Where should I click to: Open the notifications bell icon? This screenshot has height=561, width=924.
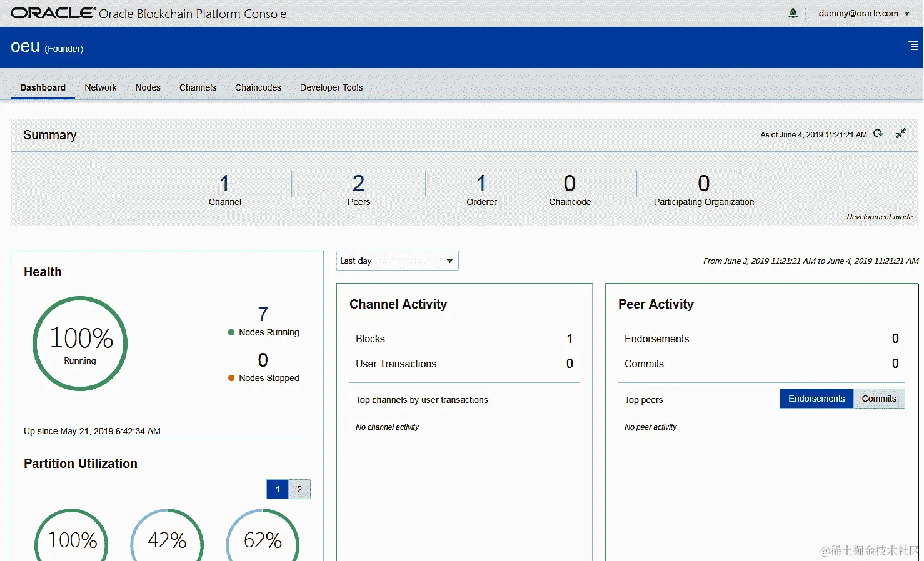pyautogui.click(x=793, y=13)
